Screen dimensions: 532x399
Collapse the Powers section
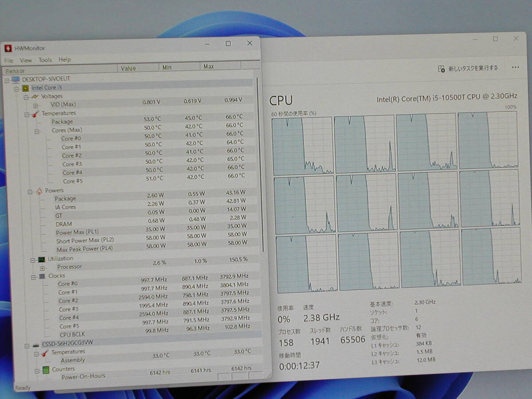click(x=30, y=192)
